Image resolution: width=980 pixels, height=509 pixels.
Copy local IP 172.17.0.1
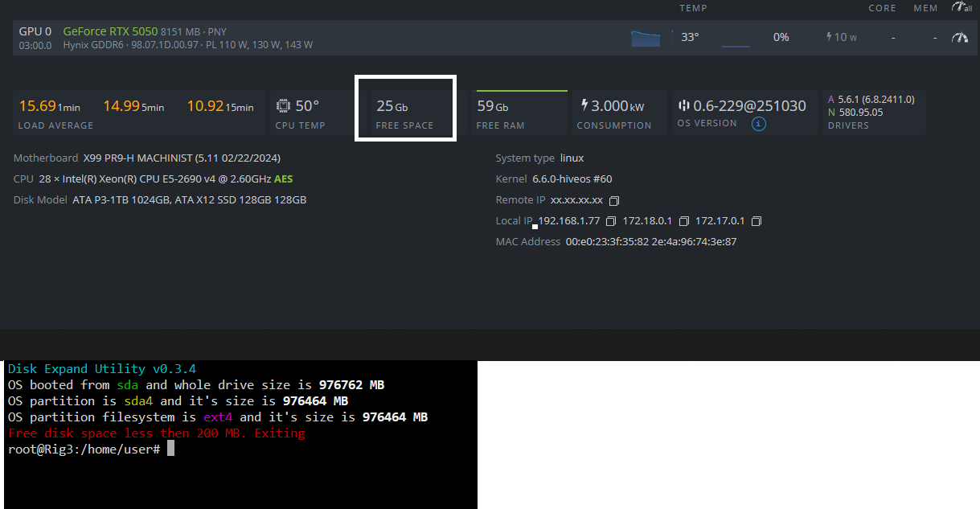pos(757,221)
